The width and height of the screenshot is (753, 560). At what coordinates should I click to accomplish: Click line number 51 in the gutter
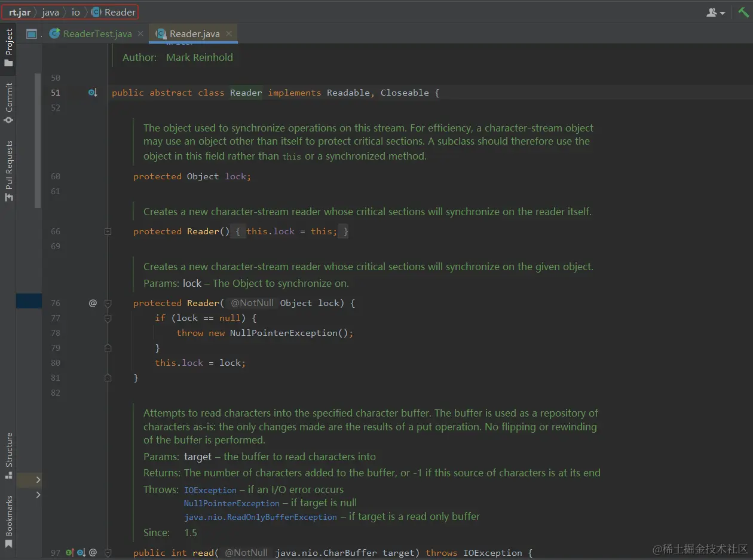click(x=56, y=93)
